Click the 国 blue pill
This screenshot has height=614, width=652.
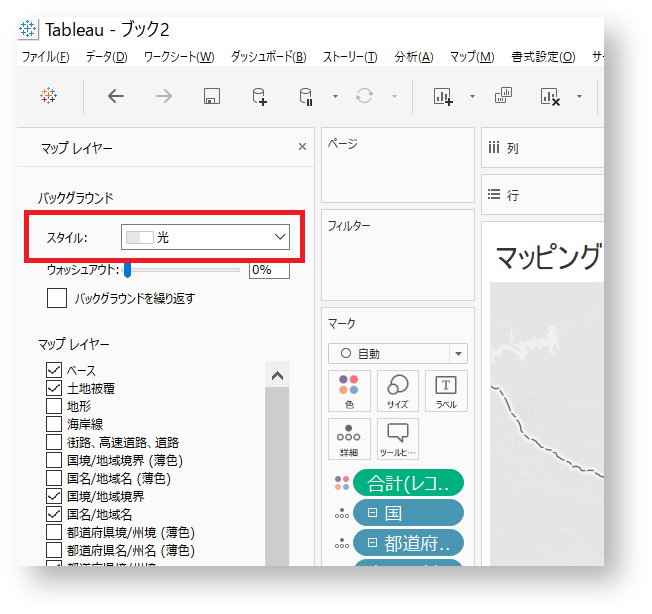(408, 513)
